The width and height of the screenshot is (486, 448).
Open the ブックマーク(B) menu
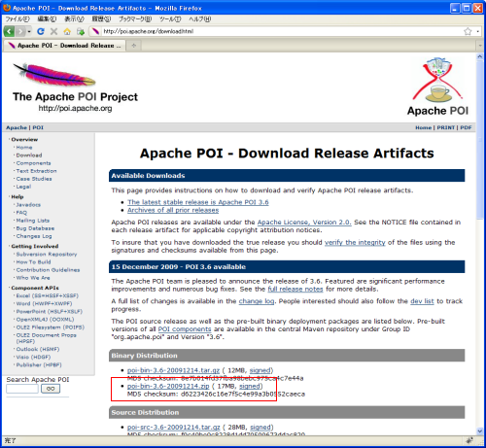tap(135, 19)
